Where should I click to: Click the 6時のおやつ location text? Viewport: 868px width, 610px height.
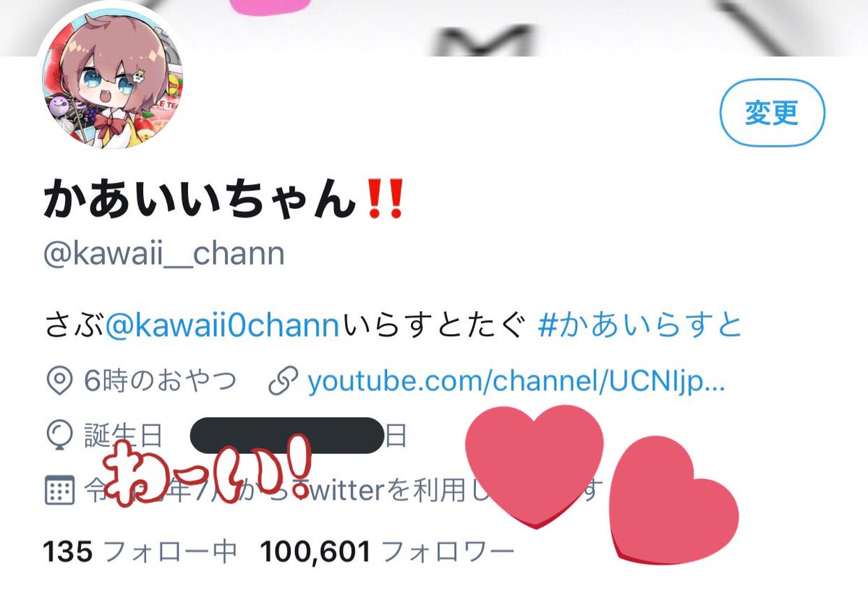point(160,382)
